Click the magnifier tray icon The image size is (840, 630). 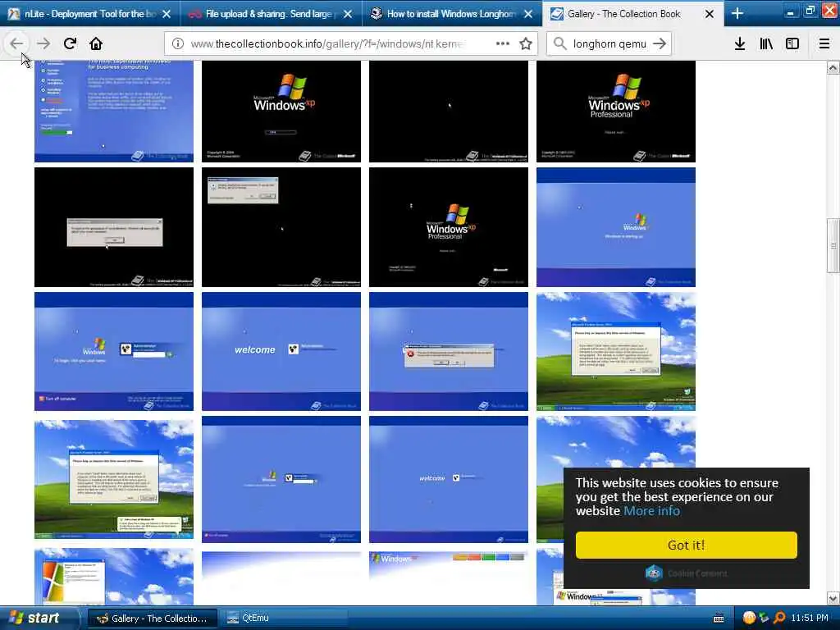pos(779,619)
